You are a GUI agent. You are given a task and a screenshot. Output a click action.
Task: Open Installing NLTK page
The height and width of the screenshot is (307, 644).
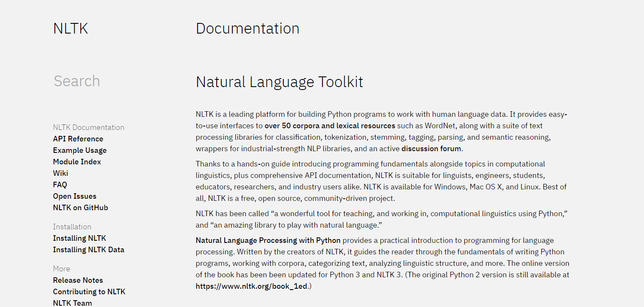tap(79, 238)
